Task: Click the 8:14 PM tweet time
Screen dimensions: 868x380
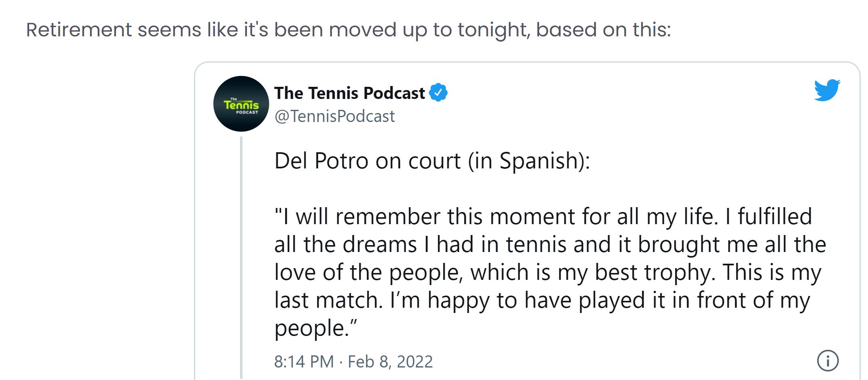Action: [x=304, y=361]
